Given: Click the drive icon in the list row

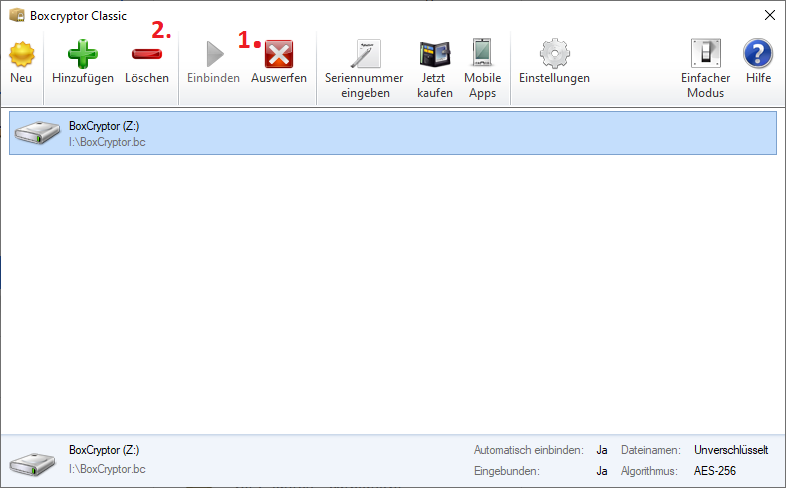Looking at the screenshot, I should pos(37,133).
